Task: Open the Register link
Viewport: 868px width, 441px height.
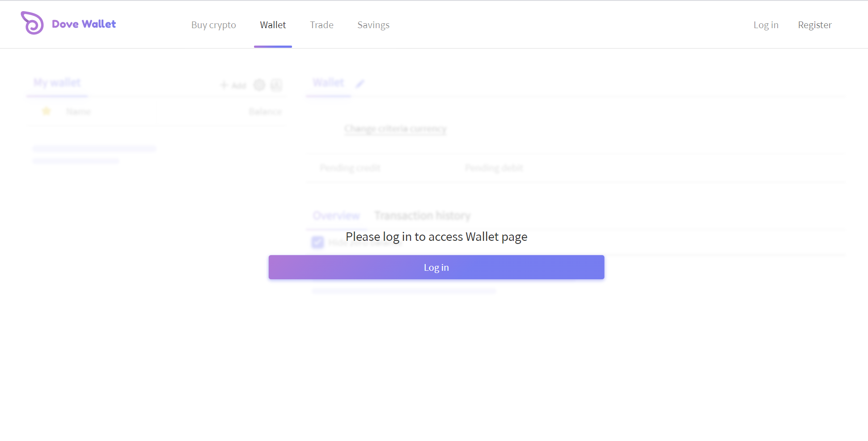Action: [x=815, y=25]
